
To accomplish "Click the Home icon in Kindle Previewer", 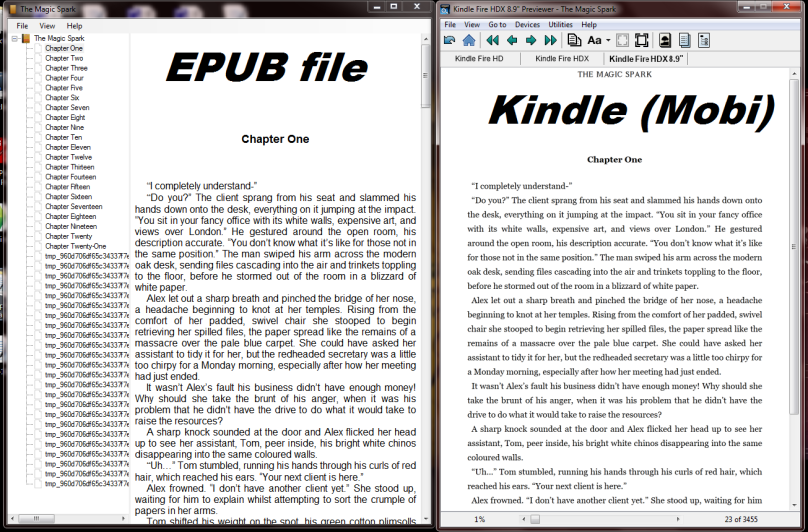I will point(468,40).
